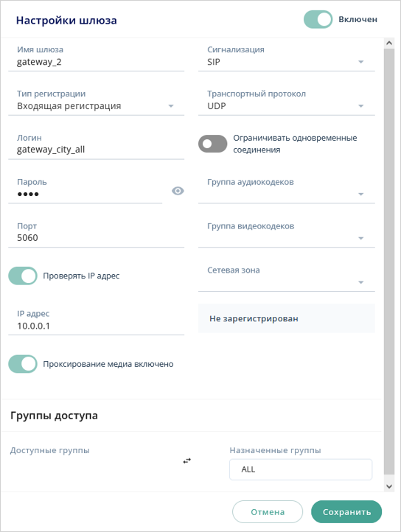Click the scrollbar up arrow
Image resolution: width=401 pixels, height=532 pixels.
click(389, 43)
